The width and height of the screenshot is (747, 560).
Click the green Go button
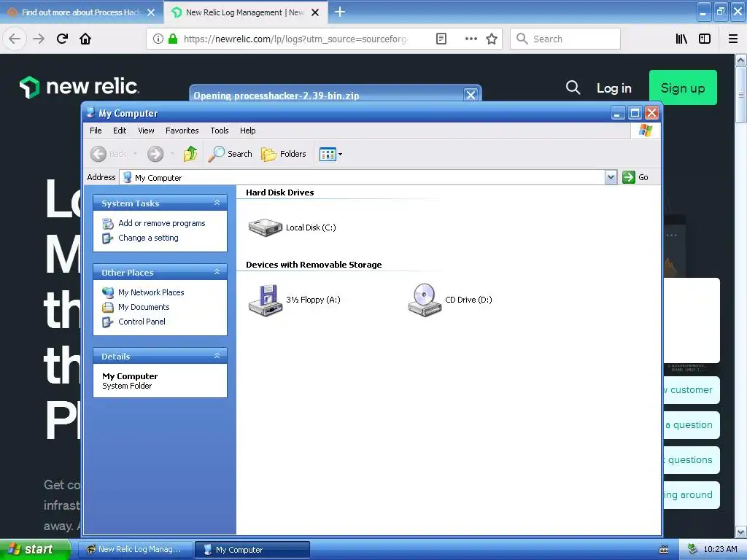click(x=635, y=177)
